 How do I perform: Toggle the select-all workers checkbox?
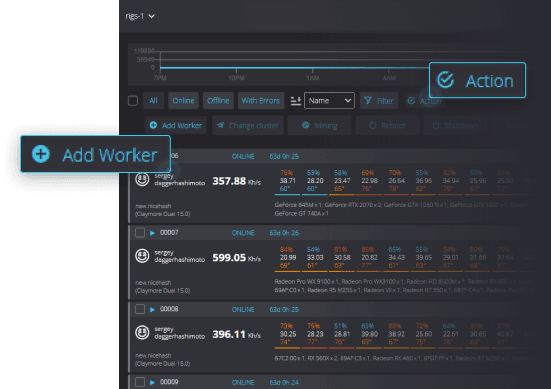click(133, 101)
